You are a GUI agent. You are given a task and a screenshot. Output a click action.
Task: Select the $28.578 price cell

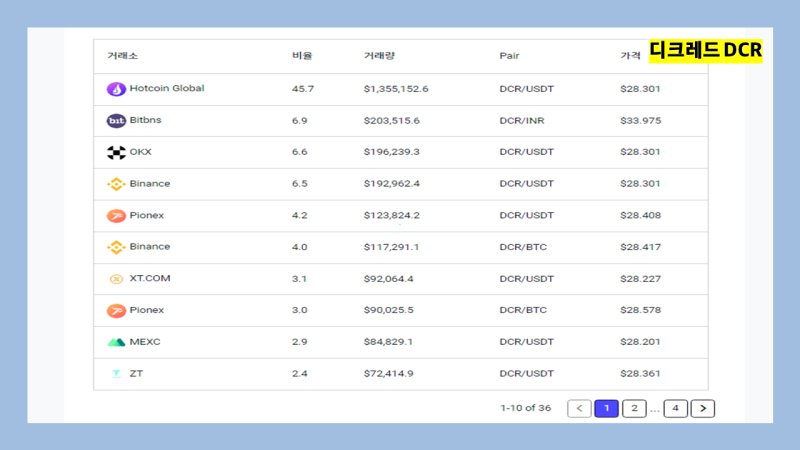tap(641, 310)
